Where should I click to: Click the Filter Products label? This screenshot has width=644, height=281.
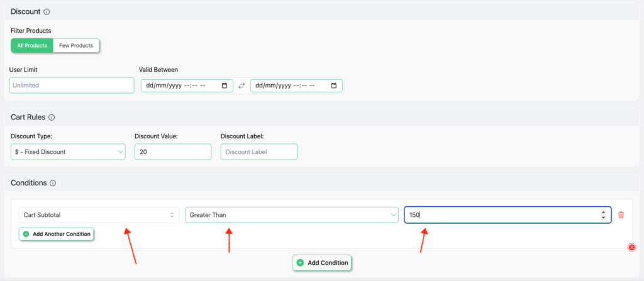[x=31, y=31]
